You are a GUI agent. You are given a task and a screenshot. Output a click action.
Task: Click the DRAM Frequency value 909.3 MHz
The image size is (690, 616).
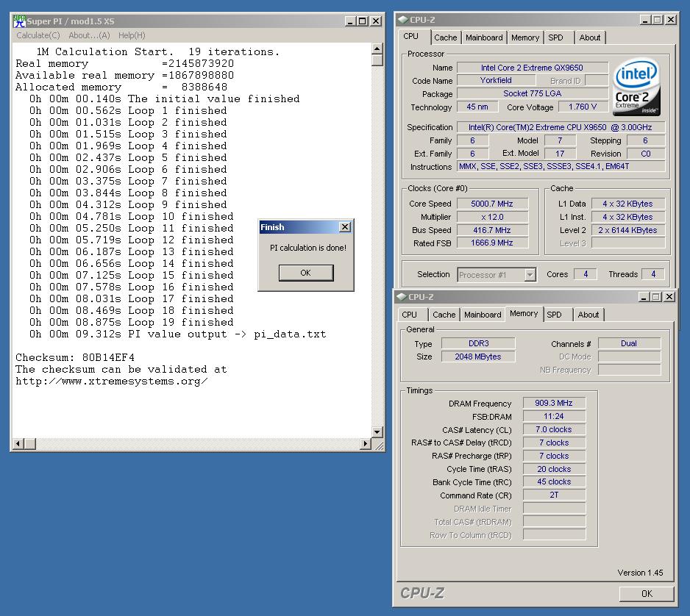(554, 403)
